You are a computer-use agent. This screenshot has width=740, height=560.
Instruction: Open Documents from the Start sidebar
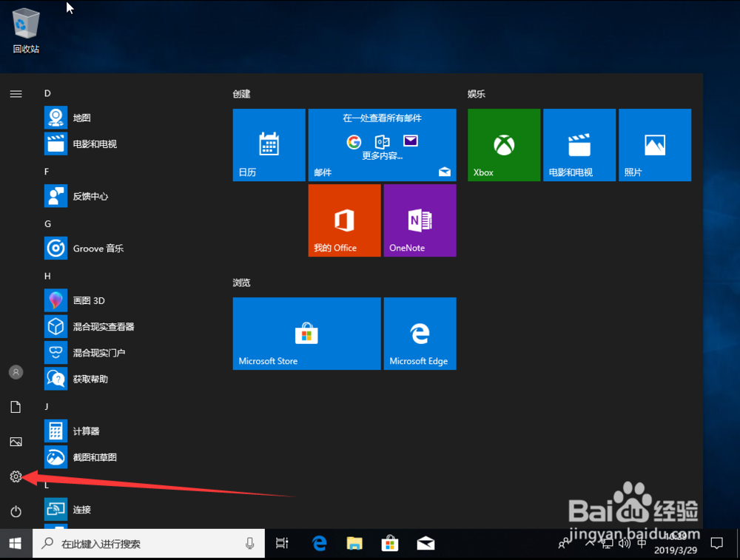pyautogui.click(x=16, y=407)
